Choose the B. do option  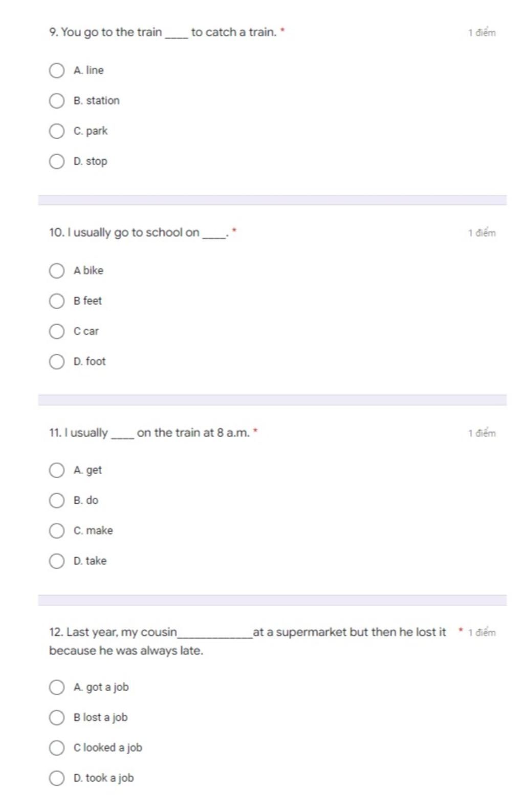57,501
